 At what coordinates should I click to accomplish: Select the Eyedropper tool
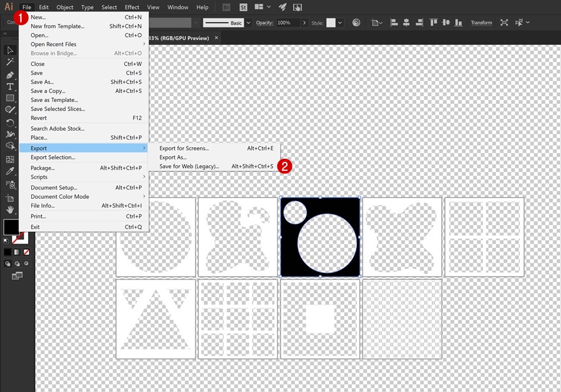[x=10, y=171]
